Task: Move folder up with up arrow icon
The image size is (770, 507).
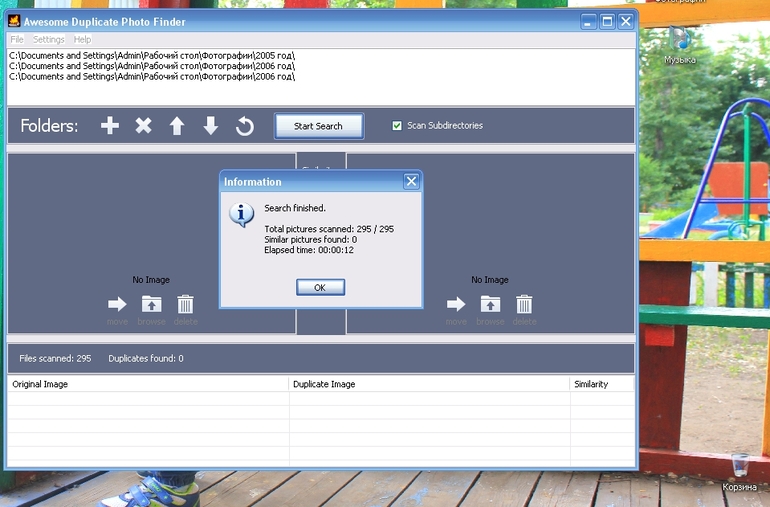Action: pos(177,126)
